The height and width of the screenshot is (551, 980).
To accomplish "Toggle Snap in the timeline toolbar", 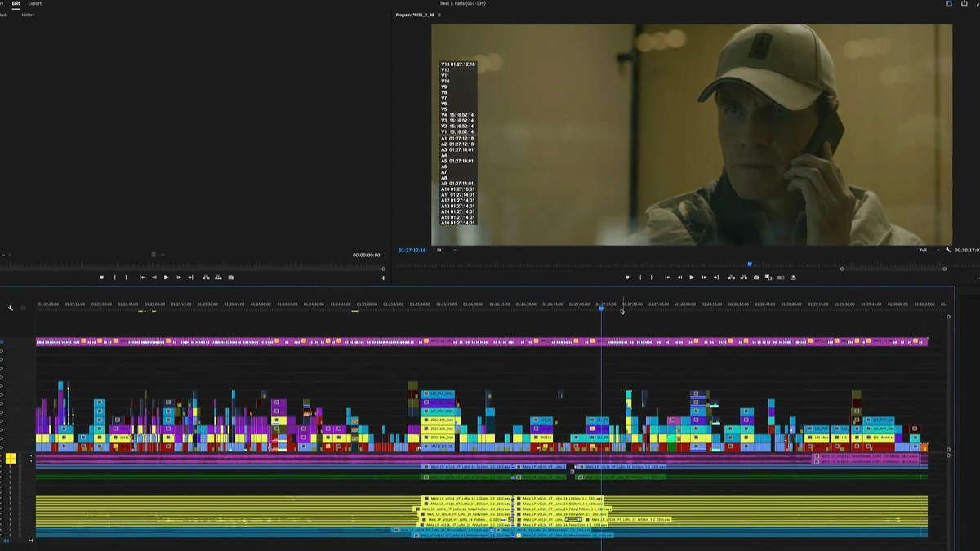I will click(x=11, y=309).
